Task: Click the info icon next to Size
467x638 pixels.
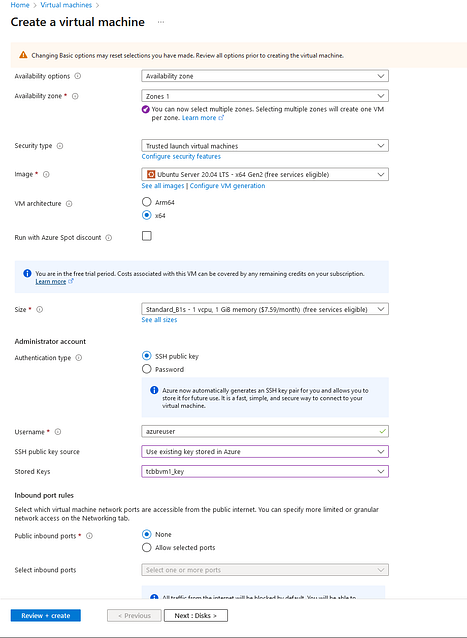Action: click(39, 309)
